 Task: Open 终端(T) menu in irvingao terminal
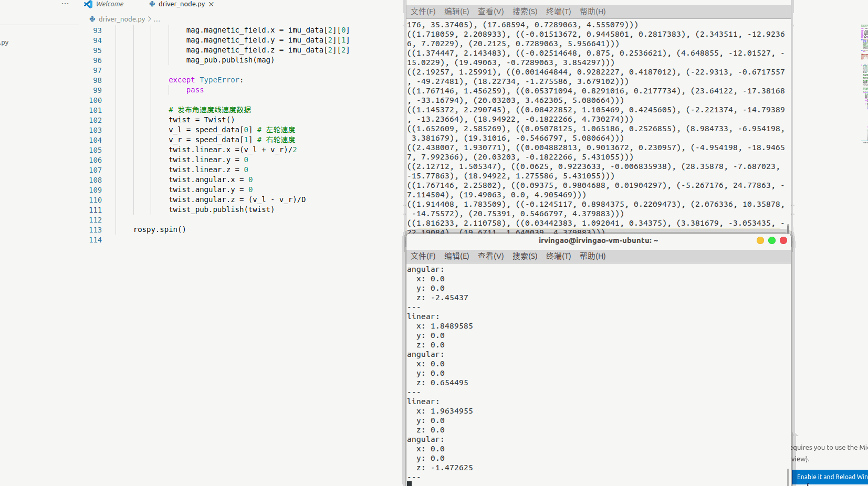558,256
